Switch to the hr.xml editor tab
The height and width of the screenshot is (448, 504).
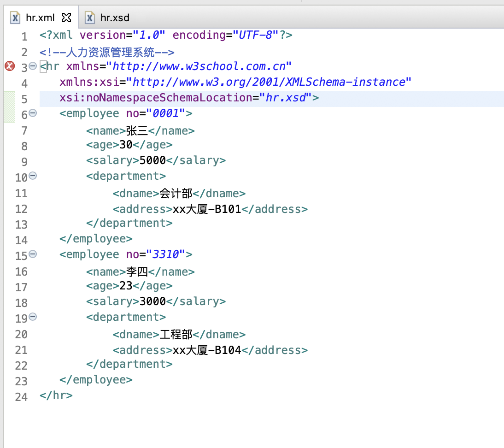click(x=40, y=18)
